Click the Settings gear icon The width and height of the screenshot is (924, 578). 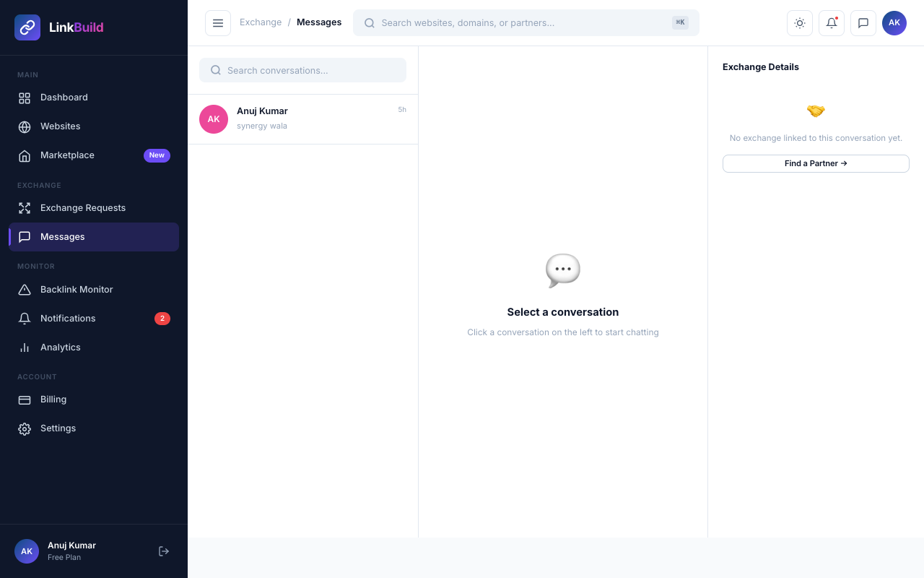(x=25, y=428)
